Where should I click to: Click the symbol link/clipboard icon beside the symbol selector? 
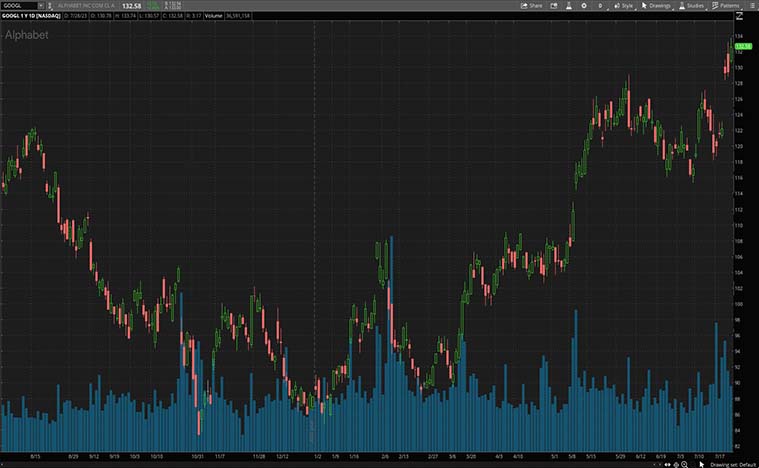pos(50,6)
